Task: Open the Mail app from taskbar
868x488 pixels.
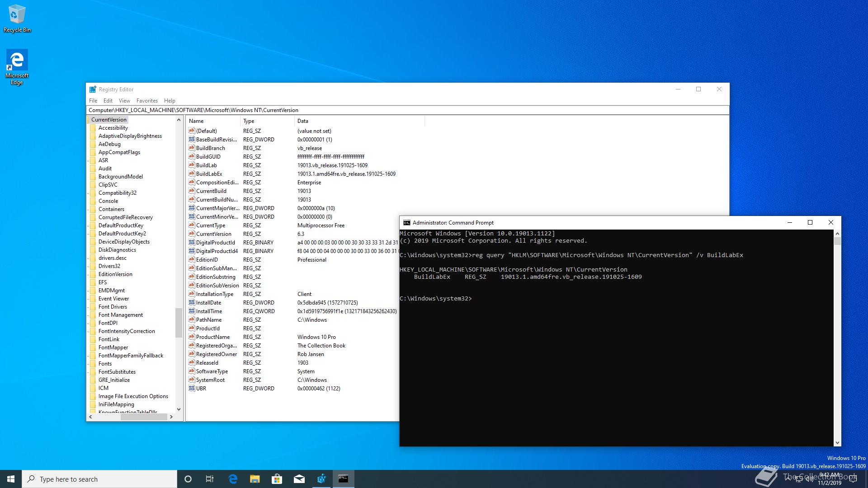Action: [x=299, y=479]
